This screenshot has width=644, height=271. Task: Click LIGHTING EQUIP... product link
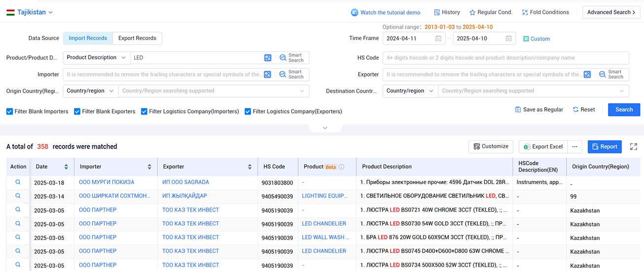tap(326, 196)
